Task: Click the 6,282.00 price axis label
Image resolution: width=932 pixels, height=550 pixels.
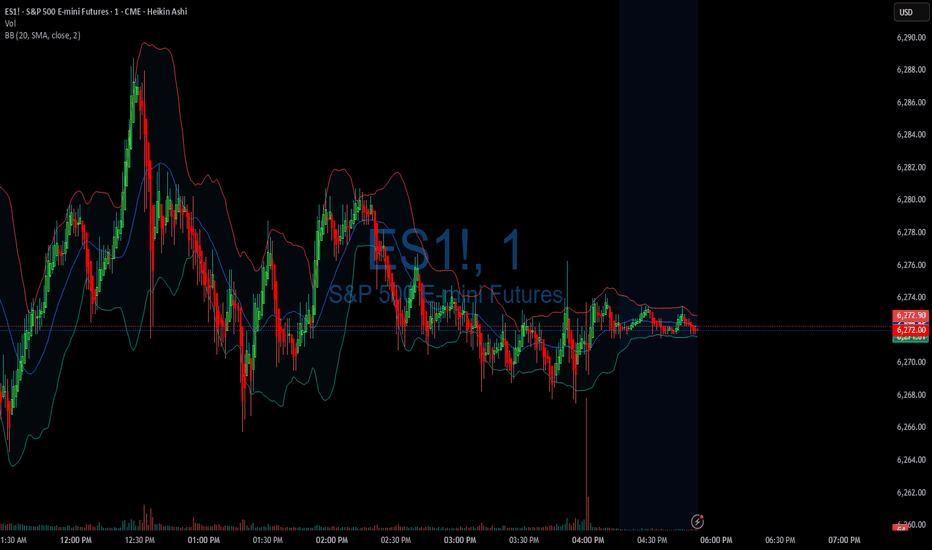Action: [911, 167]
